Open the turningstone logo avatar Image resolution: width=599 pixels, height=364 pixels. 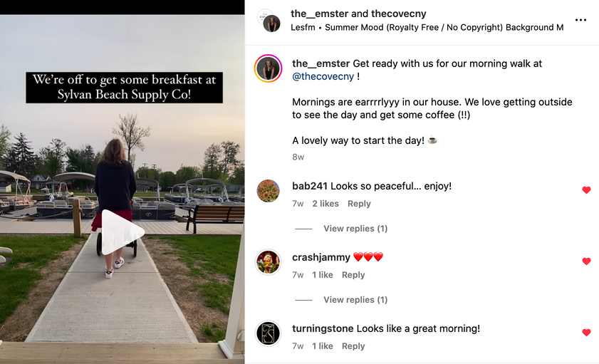pyautogui.click(x=268, y=333)
